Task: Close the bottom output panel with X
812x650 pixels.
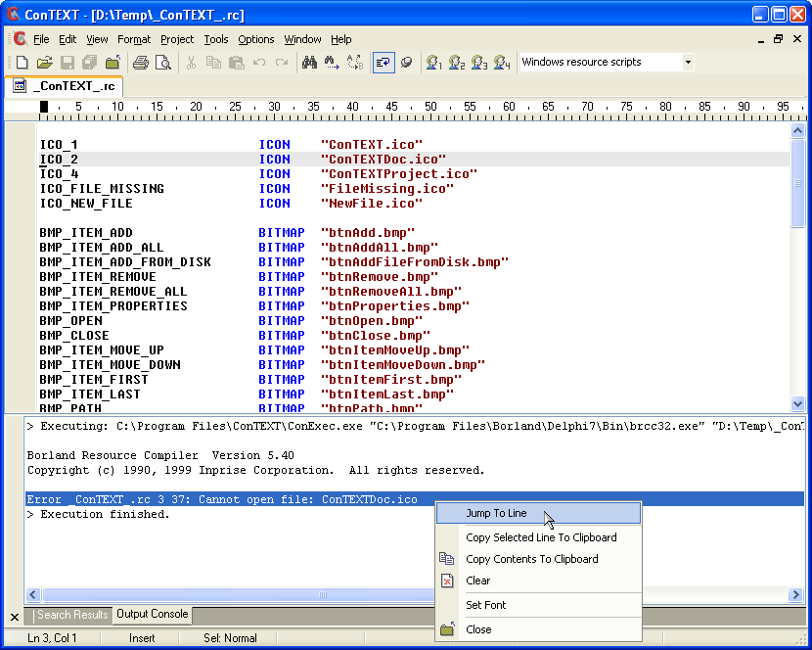Action: pyautogui.click(x=15, y=617)
